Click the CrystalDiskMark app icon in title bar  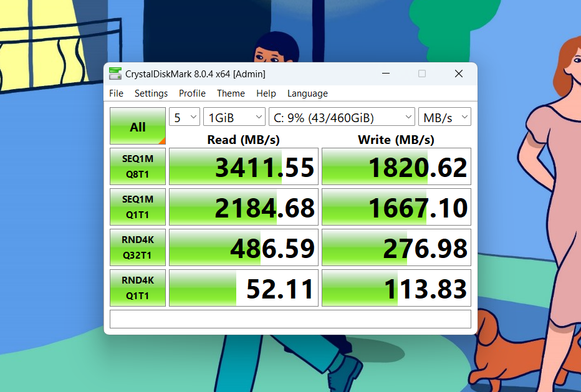pos(115,74)
